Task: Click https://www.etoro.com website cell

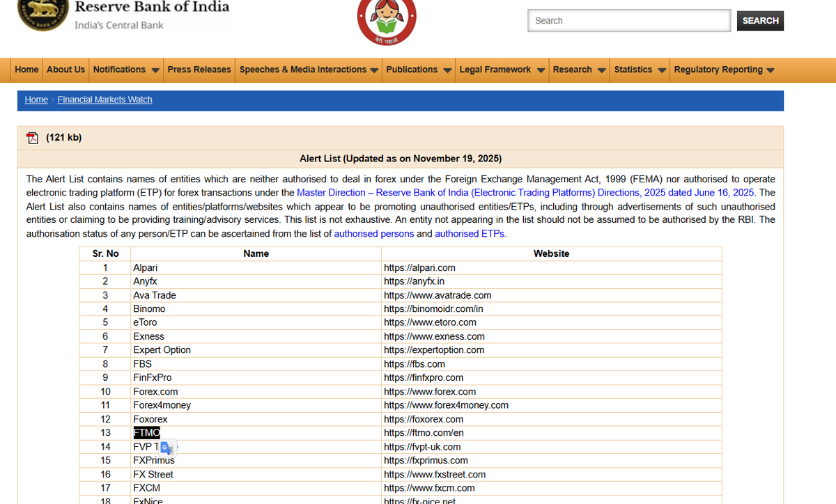Action: pyautogui.click(x=551, y=322)
